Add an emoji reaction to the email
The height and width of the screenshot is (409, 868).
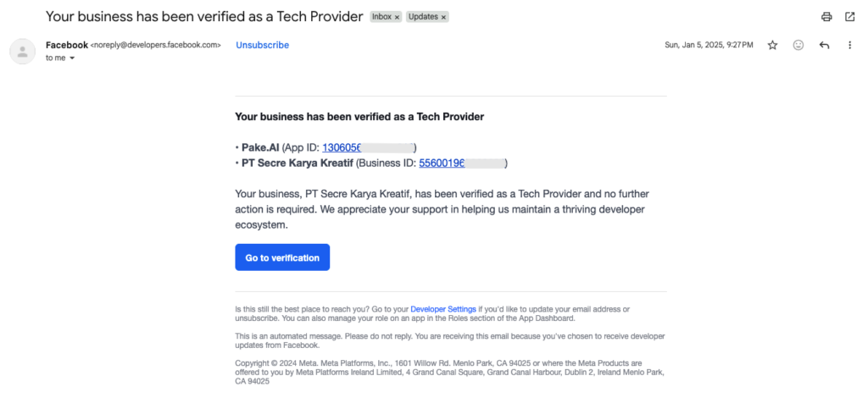[798, 46]
